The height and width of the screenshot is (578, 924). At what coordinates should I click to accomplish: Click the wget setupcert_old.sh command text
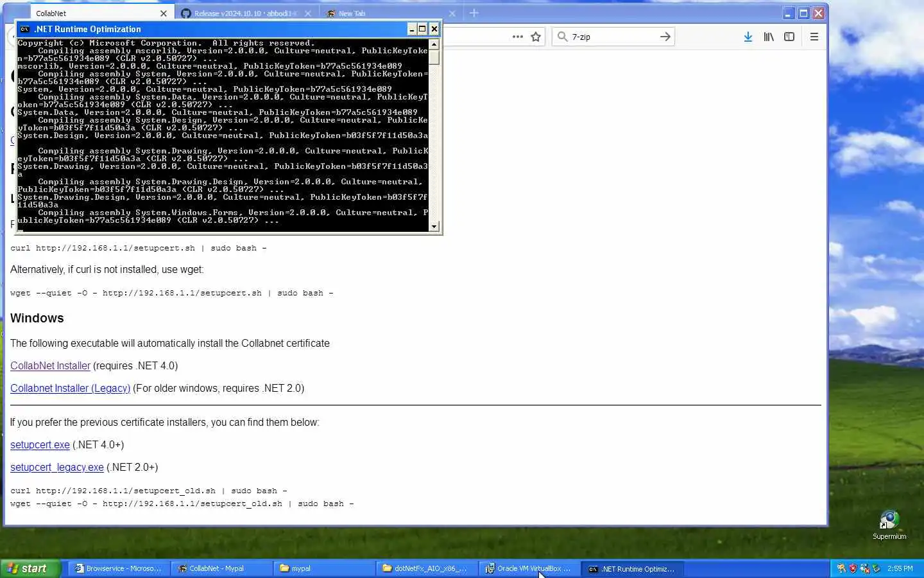pos(182,504)
